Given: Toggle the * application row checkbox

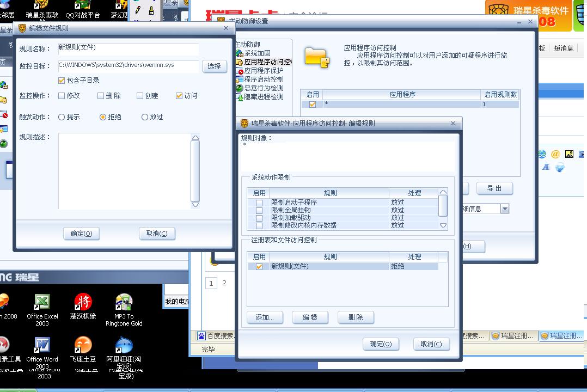Looking at the screenshot, I should pos(313,105).
